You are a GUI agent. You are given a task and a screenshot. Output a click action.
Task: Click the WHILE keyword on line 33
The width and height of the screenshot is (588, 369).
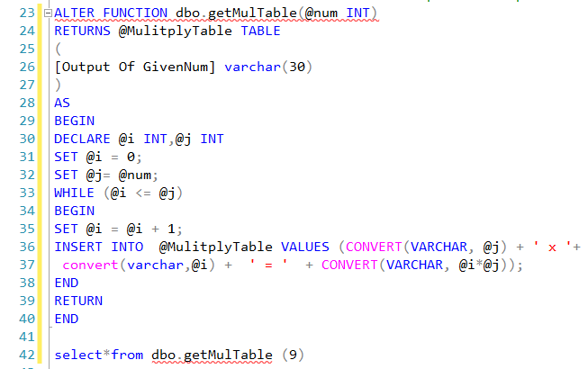tap(74, 193)
